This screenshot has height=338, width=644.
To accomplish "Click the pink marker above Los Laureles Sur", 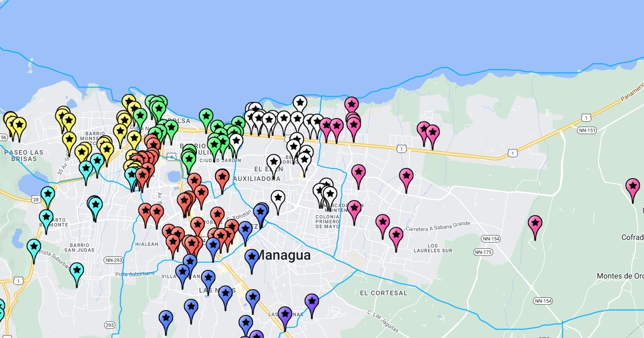I will coord(396,236).
